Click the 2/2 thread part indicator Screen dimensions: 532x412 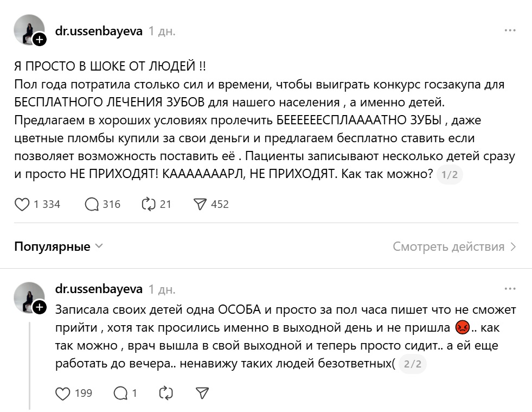413,365
